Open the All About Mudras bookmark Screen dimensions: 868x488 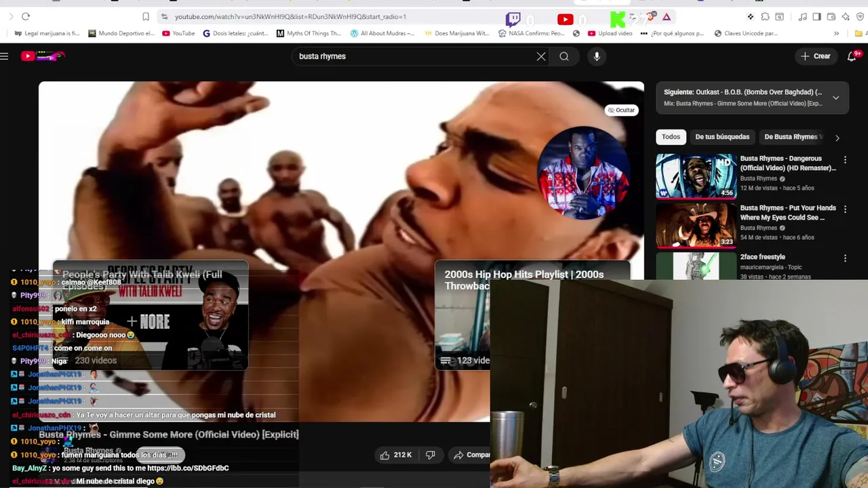[x=382, y=33]
